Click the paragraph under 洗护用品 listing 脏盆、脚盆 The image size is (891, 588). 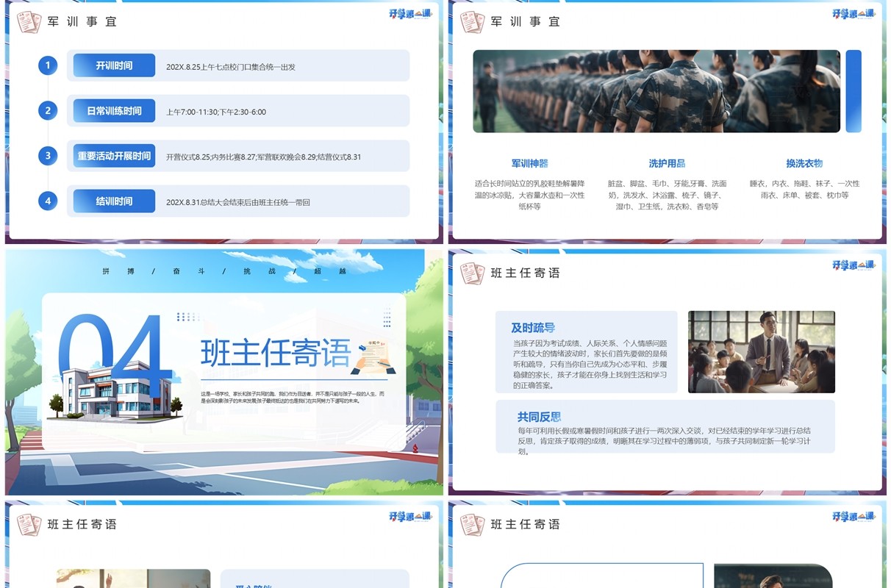pos(667,195)
